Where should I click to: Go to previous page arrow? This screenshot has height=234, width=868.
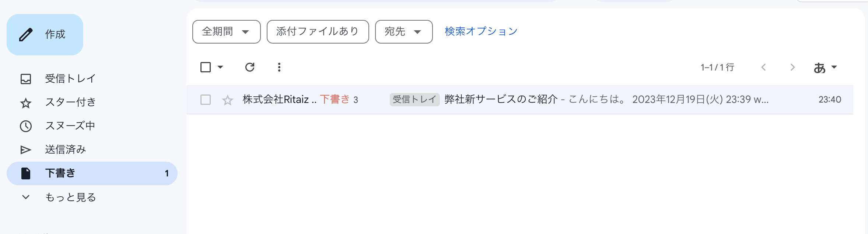tap(764, 67)
